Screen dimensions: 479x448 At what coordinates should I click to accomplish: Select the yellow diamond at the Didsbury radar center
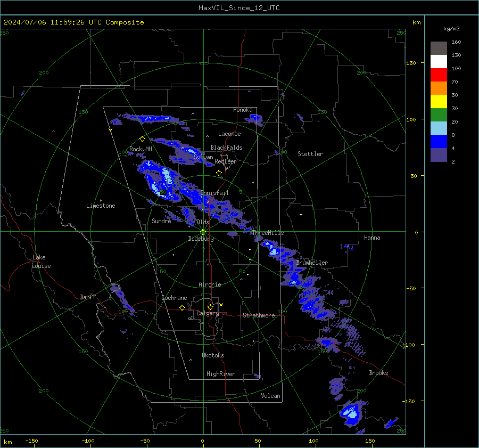(203, 232)
